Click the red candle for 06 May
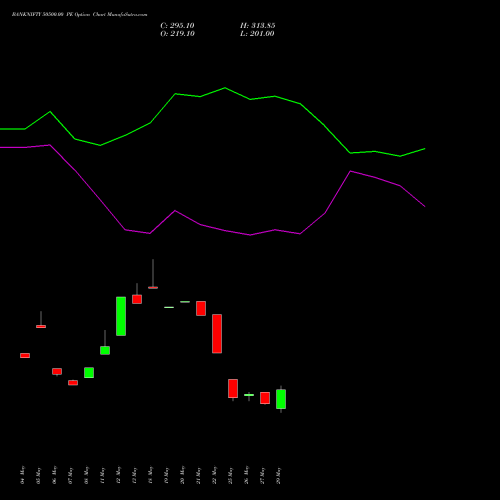Viewport: 500px width, 500px height. pyautogui.click(x=57, y=372)
